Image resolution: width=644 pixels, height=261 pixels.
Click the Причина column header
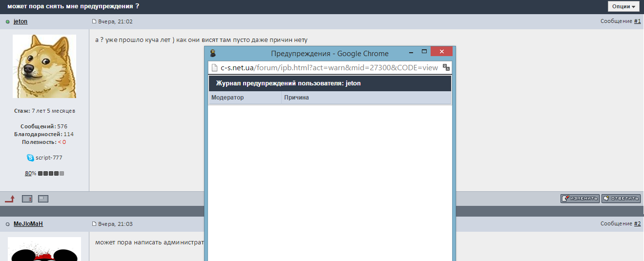pos(296,98)
